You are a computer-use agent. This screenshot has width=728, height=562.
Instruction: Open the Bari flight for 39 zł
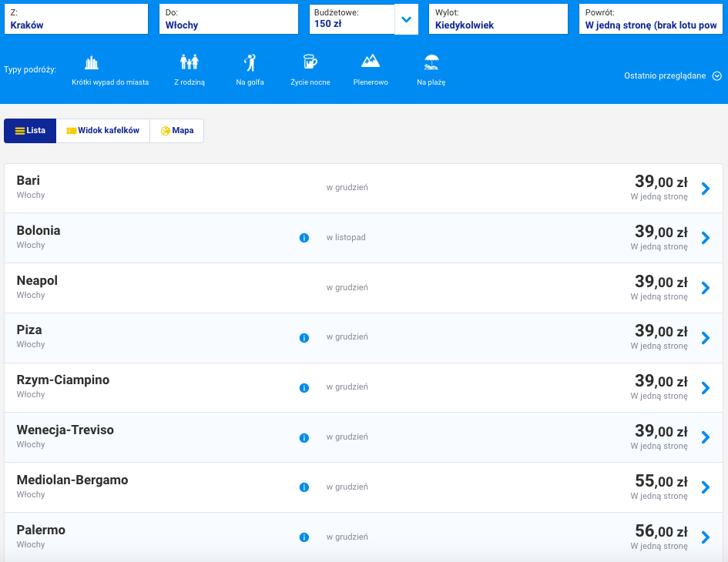tap(705, 188)
